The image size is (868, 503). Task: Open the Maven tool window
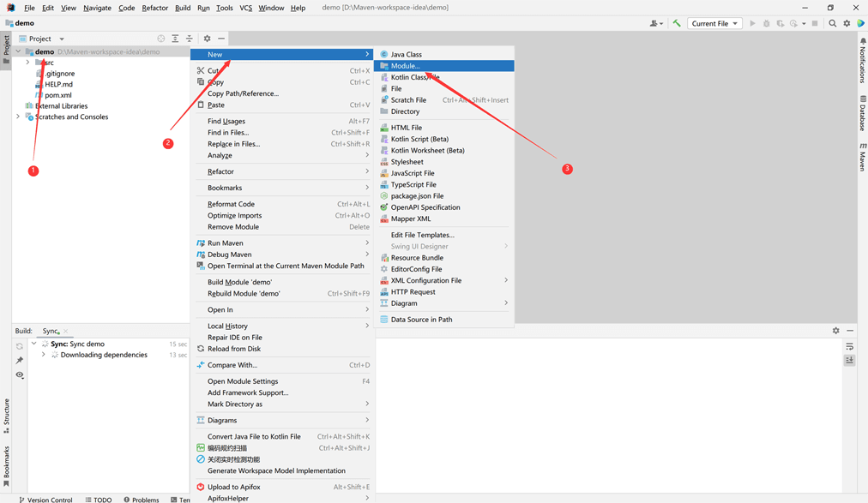(863, 157)
